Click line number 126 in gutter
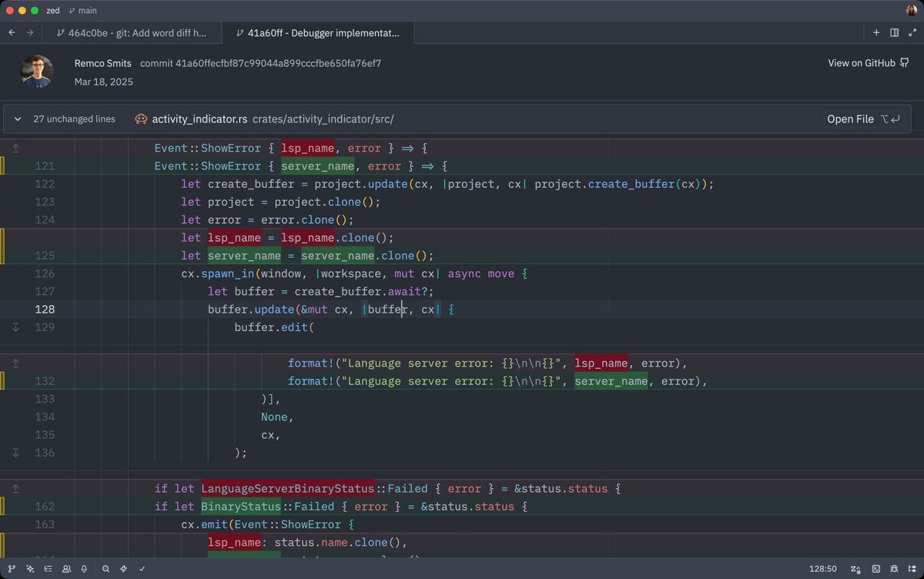Image resolution: width=924 pixels, height=579 pixels. pyautogui.click(x=45, y=273)
